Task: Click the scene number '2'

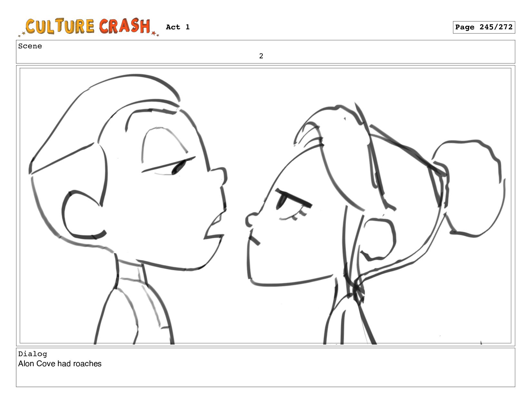Action: point(261,56)
